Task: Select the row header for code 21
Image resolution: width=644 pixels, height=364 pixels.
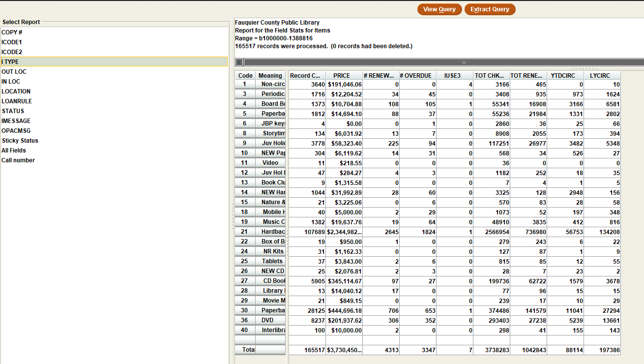Action: pyautogui.click(x=245, y=232)
